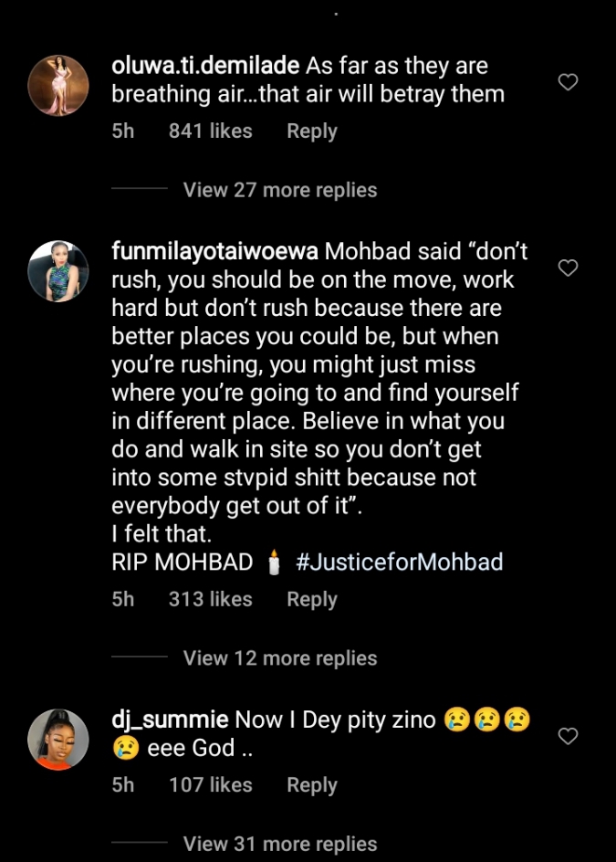Image resolution: width=616 pixels, height=862 pixels.
Task: Like oluwa.ti.demilade's comment with heart icon
Action: [568, 82]
